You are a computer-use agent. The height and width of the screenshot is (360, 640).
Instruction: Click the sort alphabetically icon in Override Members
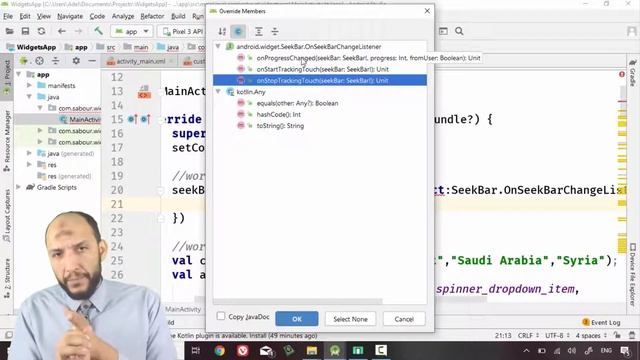click(222, 31)
